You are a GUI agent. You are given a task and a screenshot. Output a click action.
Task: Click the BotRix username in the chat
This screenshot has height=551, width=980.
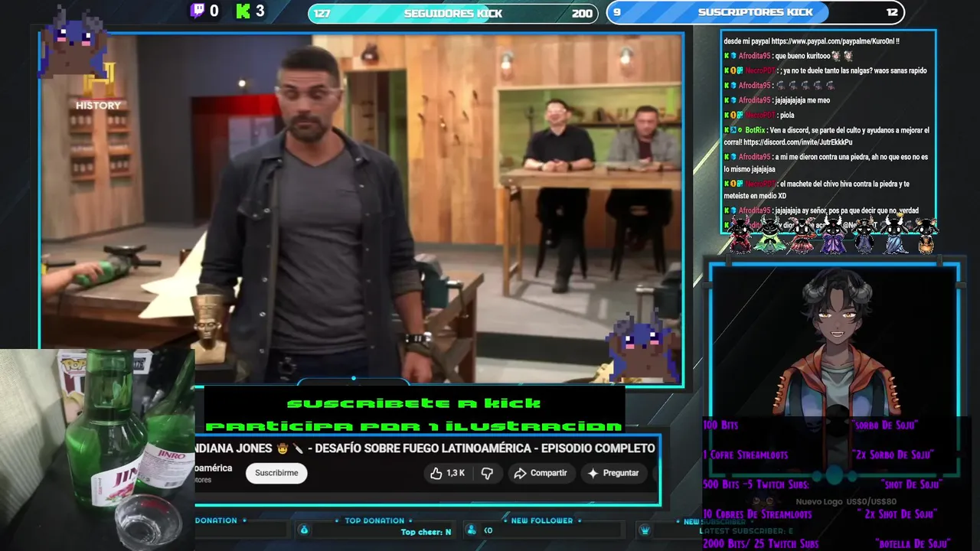(755, 131)
